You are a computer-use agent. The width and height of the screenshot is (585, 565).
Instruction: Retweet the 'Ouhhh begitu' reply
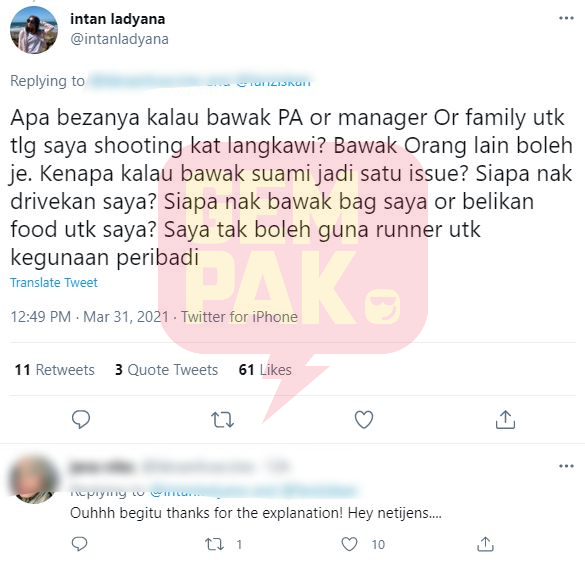tap(215, 544)
